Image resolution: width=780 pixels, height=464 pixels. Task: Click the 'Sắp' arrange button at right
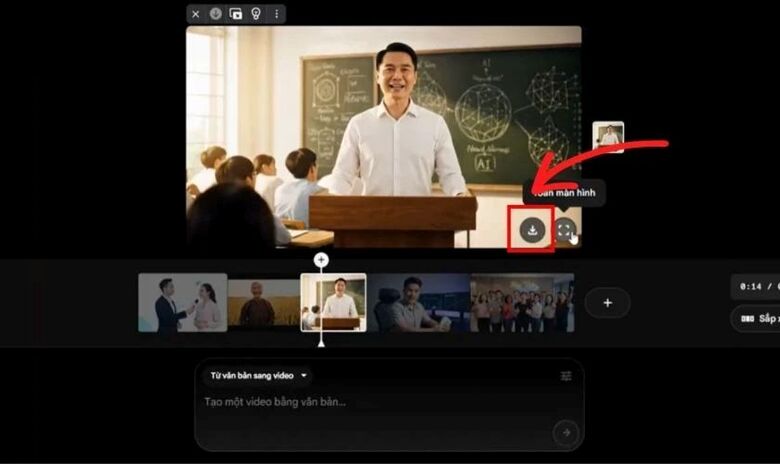point(757,319)
